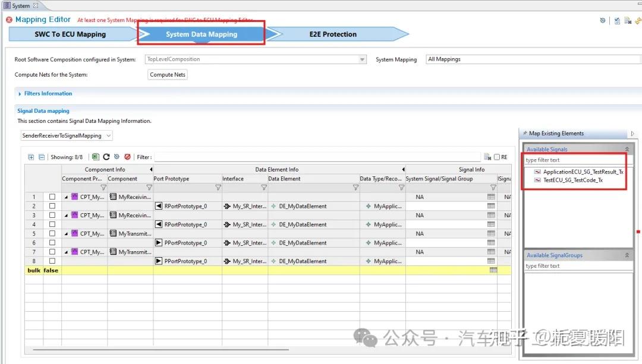The height and width of the screenshot is (364, 642).
Task: Export the mapping table to Excel
Action: (95, 157)
